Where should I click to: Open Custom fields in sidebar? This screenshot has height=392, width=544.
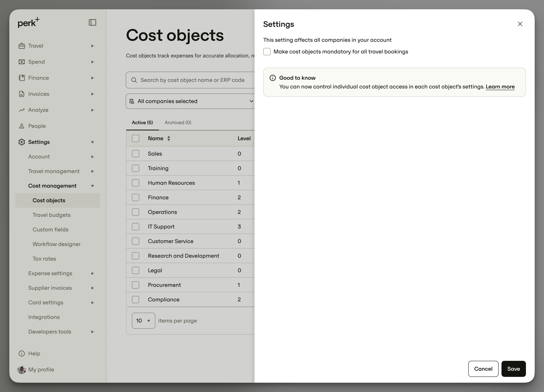coord(51,230)
